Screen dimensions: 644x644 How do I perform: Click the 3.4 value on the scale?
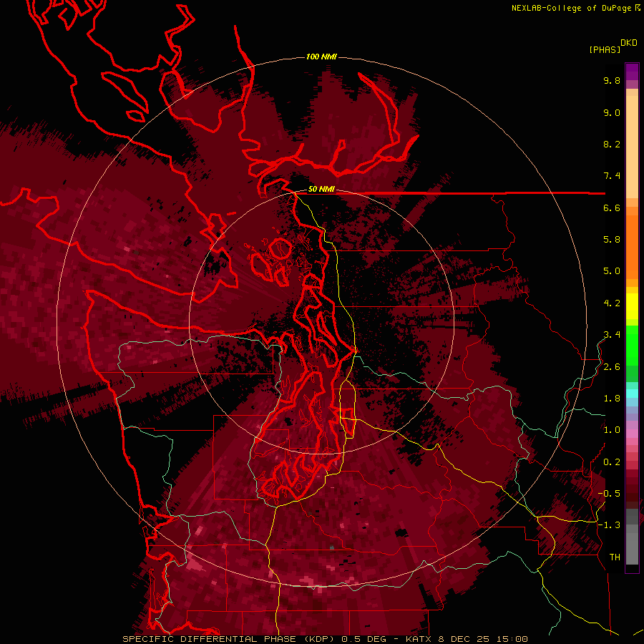click(612, 335)
